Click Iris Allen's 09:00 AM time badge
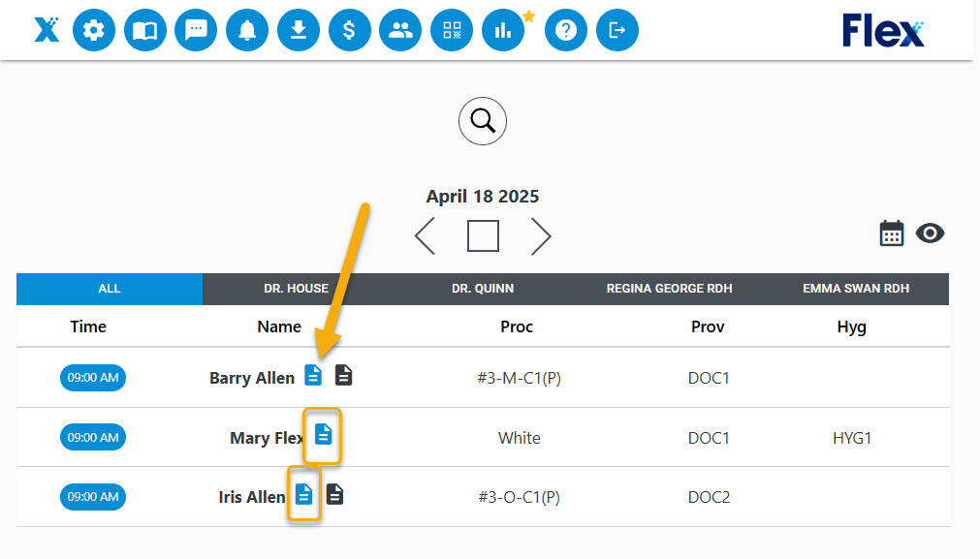The height and width of the screenshot is (559, 980). click(92, 497)
